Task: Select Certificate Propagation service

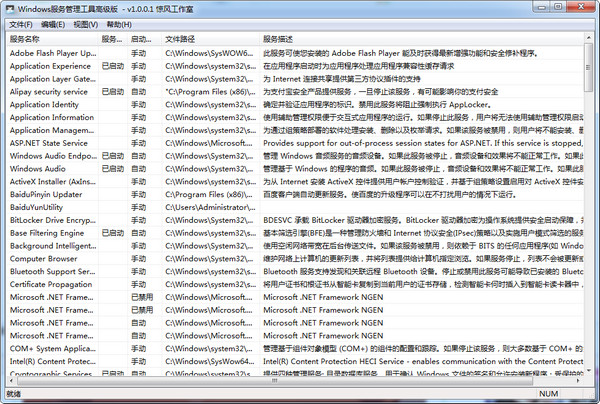Action: click(51, 284)
